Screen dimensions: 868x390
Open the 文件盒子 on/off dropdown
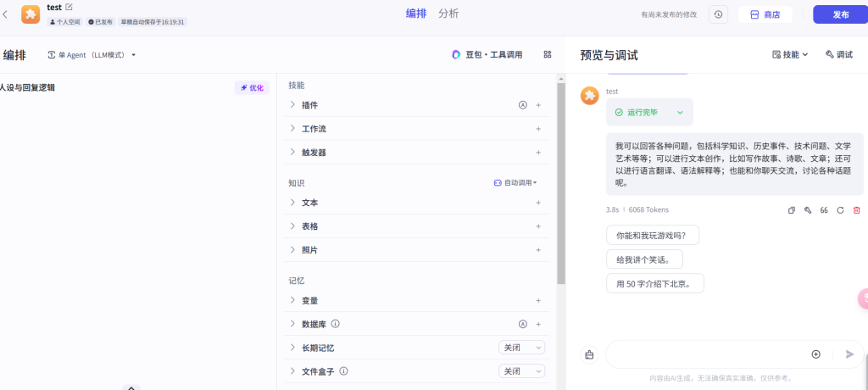point(521,371)
